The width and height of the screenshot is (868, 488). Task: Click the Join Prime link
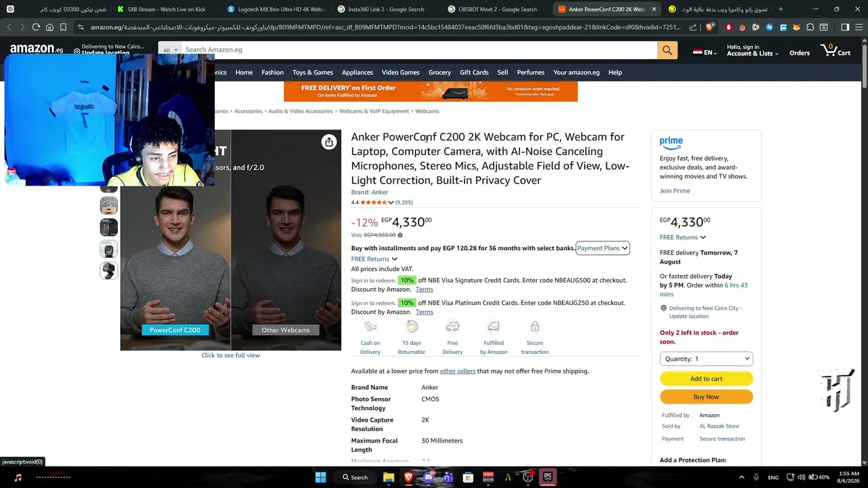point(675,191)
